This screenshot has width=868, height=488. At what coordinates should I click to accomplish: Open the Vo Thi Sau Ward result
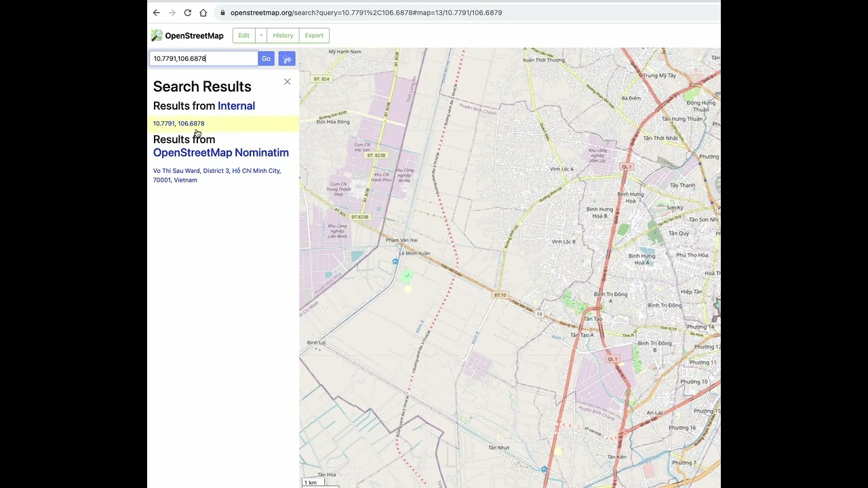pos(217,175)
